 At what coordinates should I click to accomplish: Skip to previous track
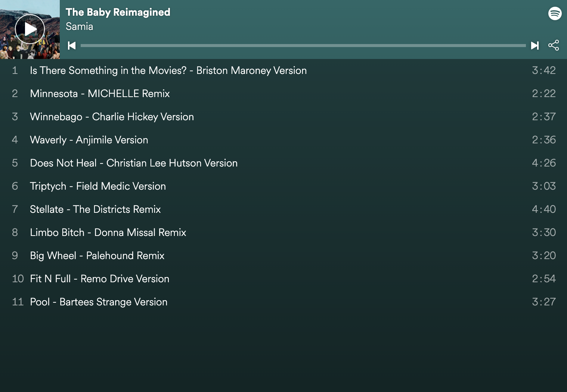72,46
